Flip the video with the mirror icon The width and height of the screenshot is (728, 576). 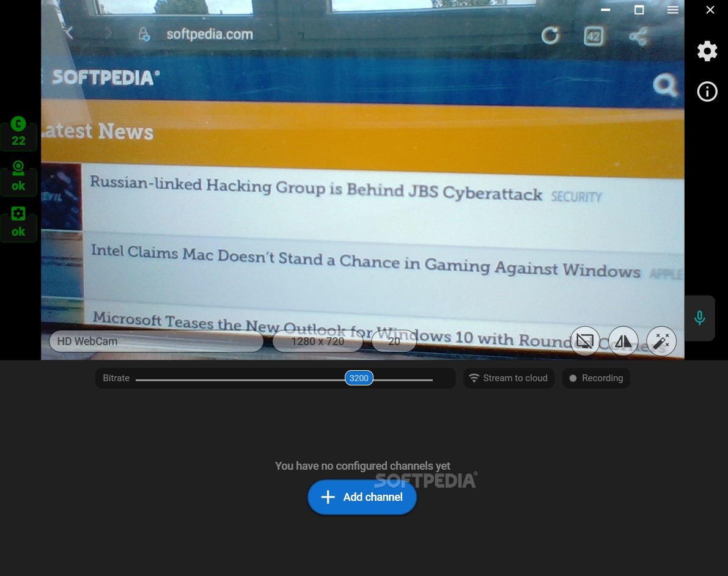click(623, 341)
